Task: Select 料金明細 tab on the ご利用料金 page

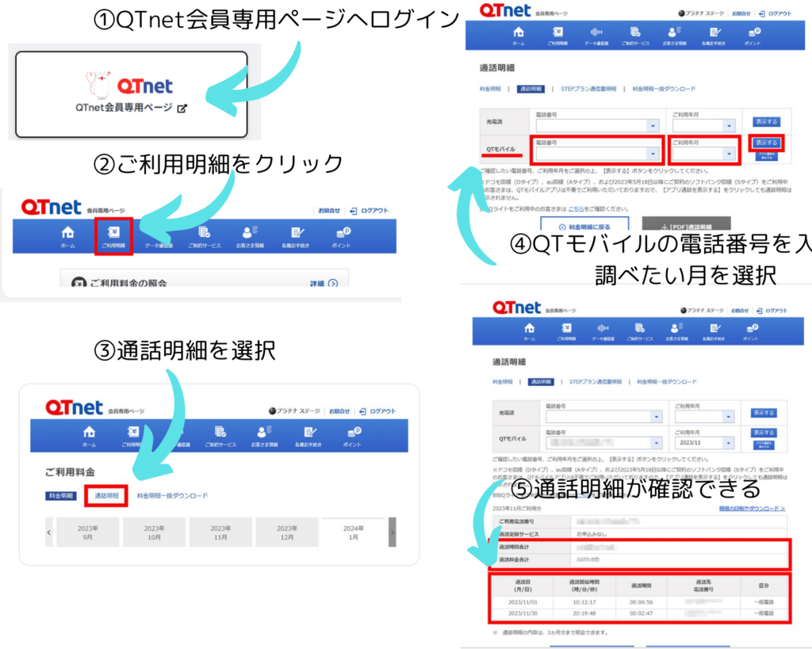Action: [x=60, y=496]
